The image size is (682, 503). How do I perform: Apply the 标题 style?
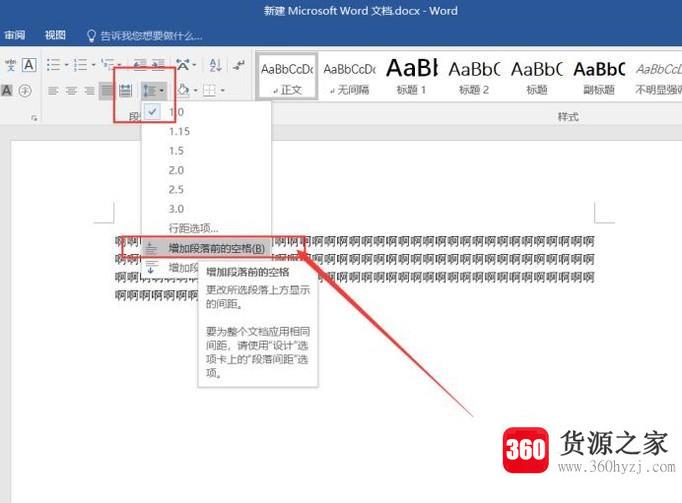pyautogui.click(x=537, y=77)
